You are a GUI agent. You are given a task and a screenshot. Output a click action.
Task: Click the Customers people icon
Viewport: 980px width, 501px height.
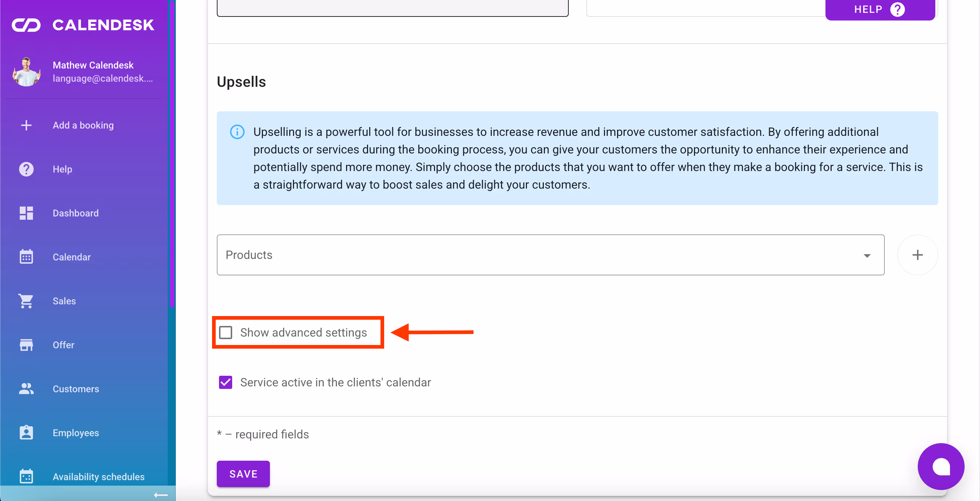pyautogui.click(x=26, y=389)
